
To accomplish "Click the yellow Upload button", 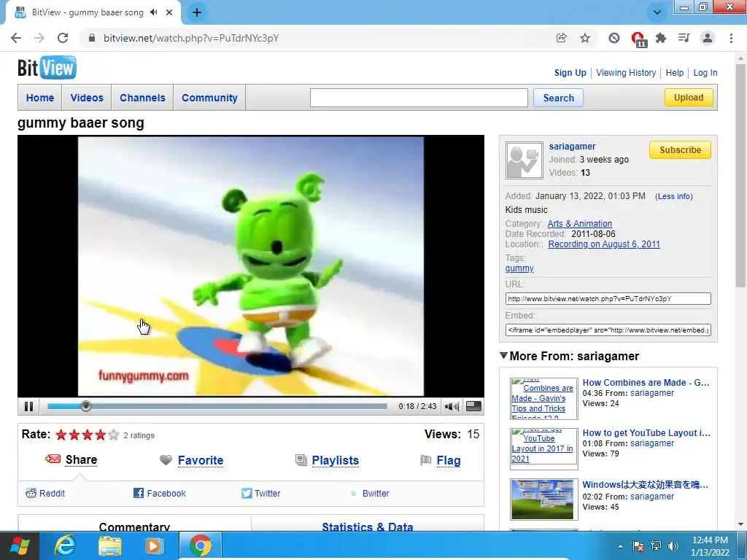I will pyautogui.click(x=689, y=97).
